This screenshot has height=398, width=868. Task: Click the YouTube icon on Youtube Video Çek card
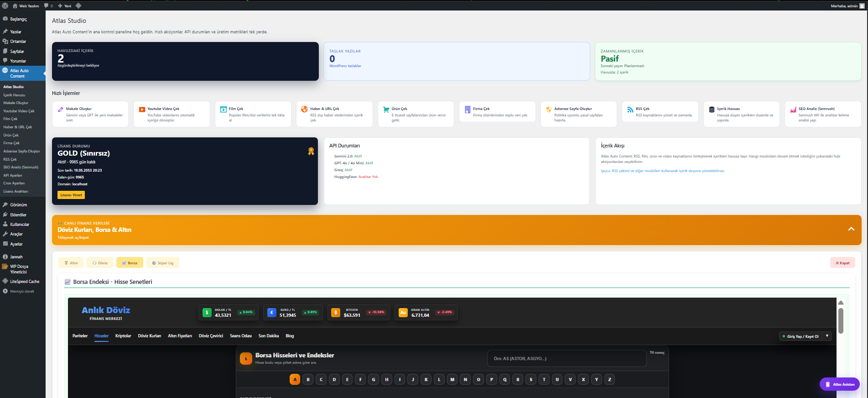tap(142, 110)
